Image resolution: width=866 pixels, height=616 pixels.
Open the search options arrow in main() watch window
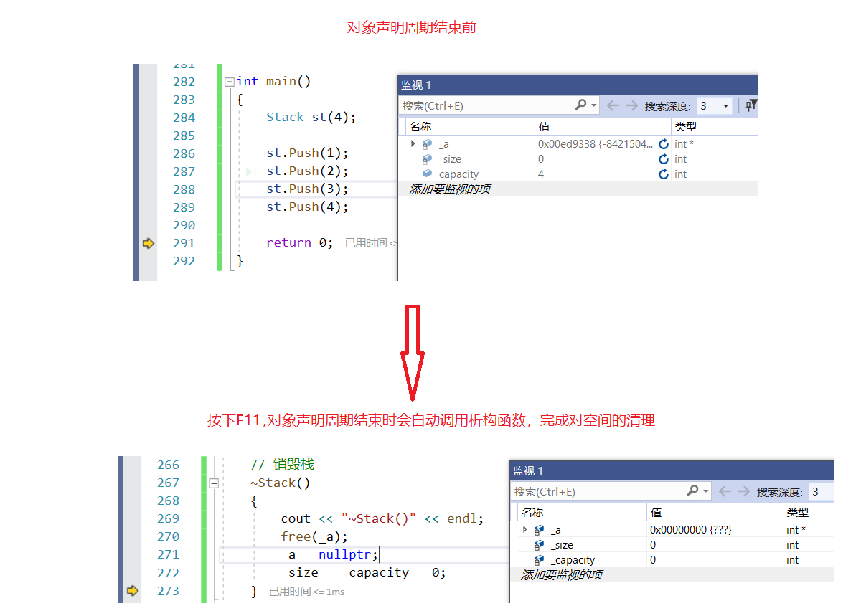594,106
